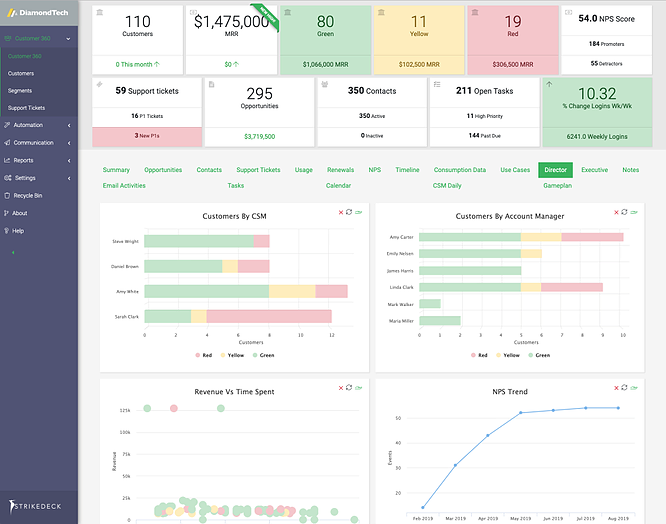Refresh the Customers By CSM chart
This screenshot has height=524, width=666.
(x=349, y=212)
